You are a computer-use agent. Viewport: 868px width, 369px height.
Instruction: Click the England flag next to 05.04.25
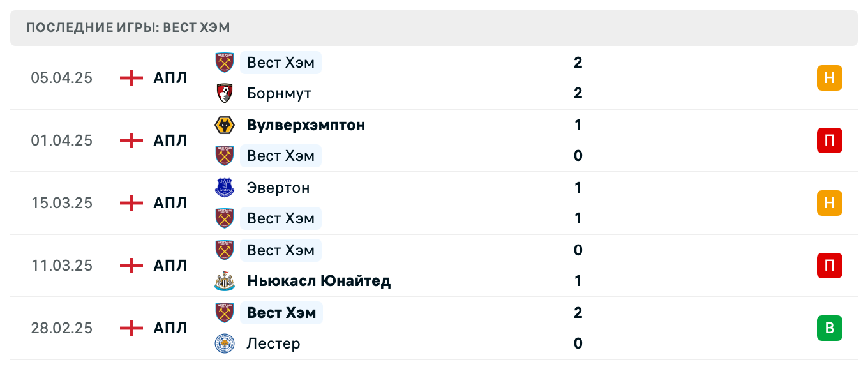(130, 77)
